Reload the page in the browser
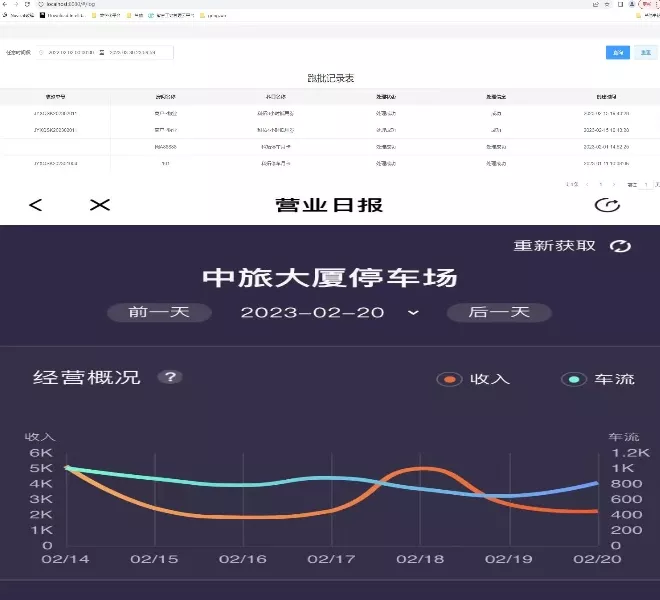Image resolution: width=660 pixels, height=600 pixels. point(27,4)
